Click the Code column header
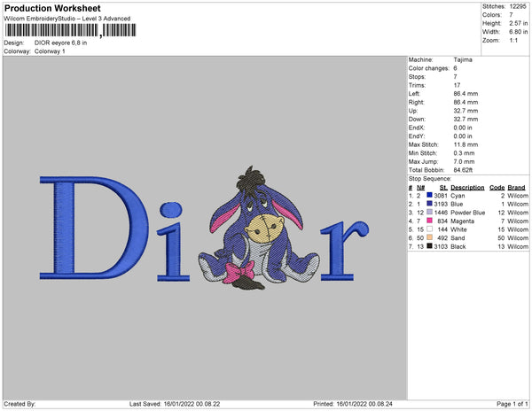The image size is (532, 411). point(497,188)
